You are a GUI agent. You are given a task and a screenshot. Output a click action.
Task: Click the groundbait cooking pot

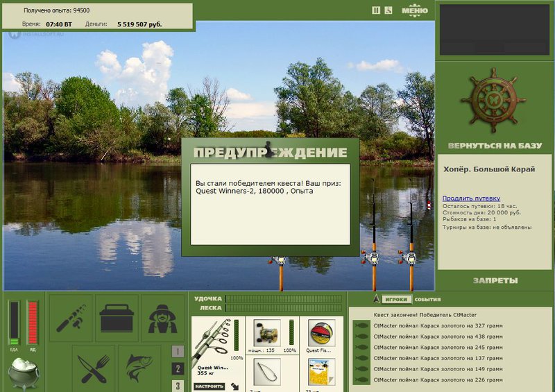(24, 373)
